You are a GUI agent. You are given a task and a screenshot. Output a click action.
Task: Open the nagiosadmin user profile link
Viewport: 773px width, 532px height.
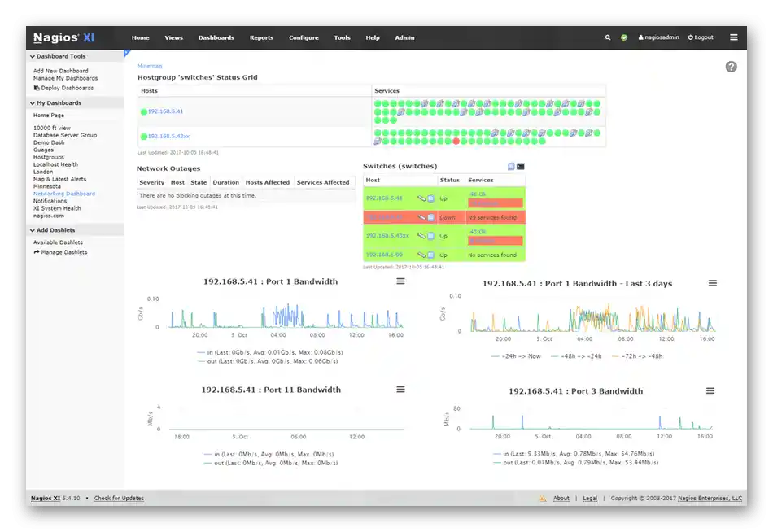click(658, 37)
